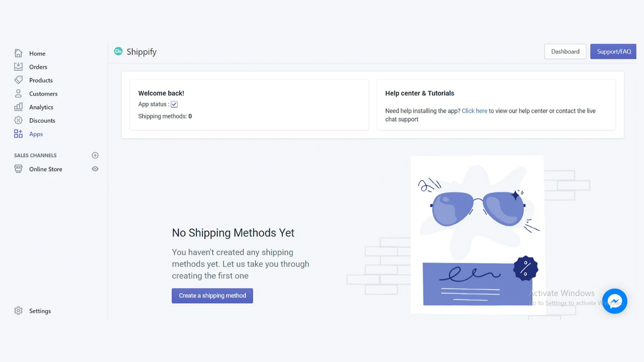
Task: Add a sales channel with the plus icon
Action: pyautogui.click(x=95, y=155)
